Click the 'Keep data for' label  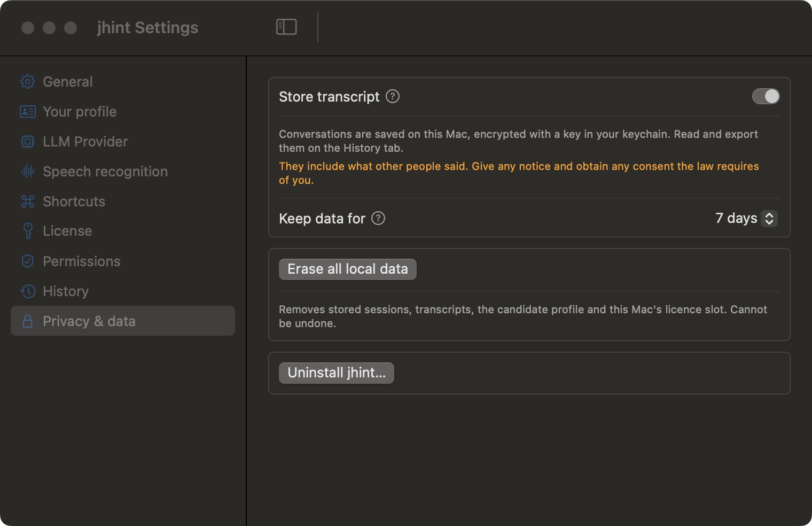click(x=322, y=218)
